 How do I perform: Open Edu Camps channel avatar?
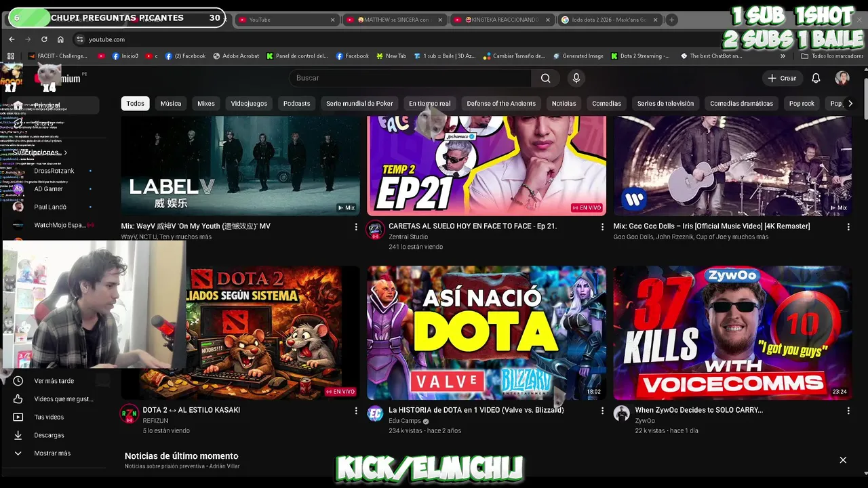375,413
